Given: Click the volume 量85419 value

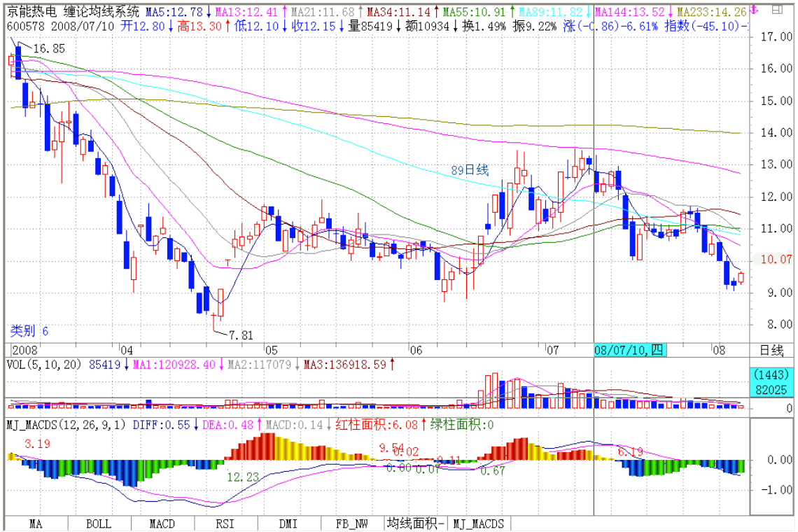Looking at the screenshot, I should coord(370,26).
